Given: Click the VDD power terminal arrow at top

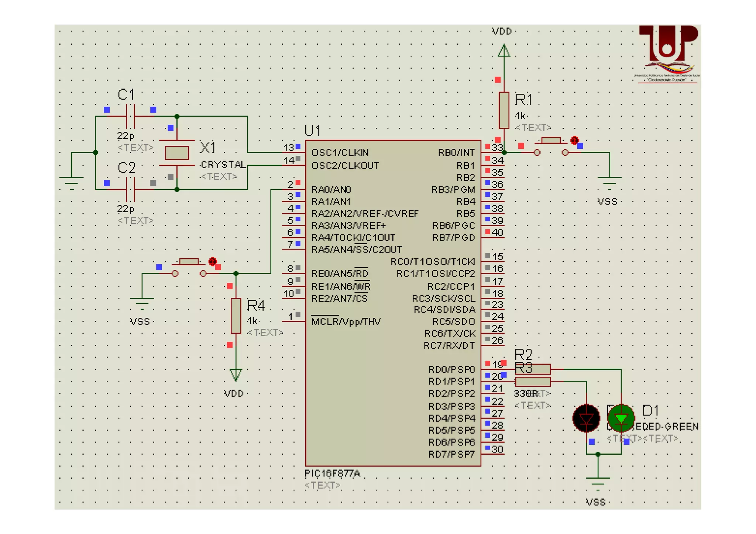Looking at the screenshot, I should click(x=504, y=51).
